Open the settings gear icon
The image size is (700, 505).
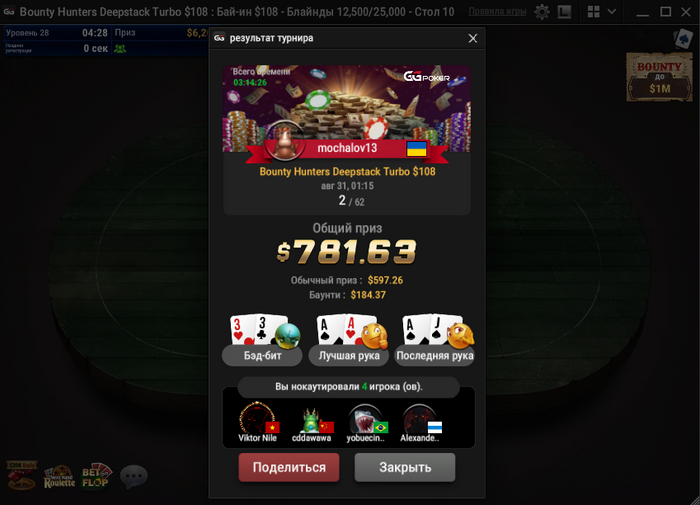coord(542,12)
